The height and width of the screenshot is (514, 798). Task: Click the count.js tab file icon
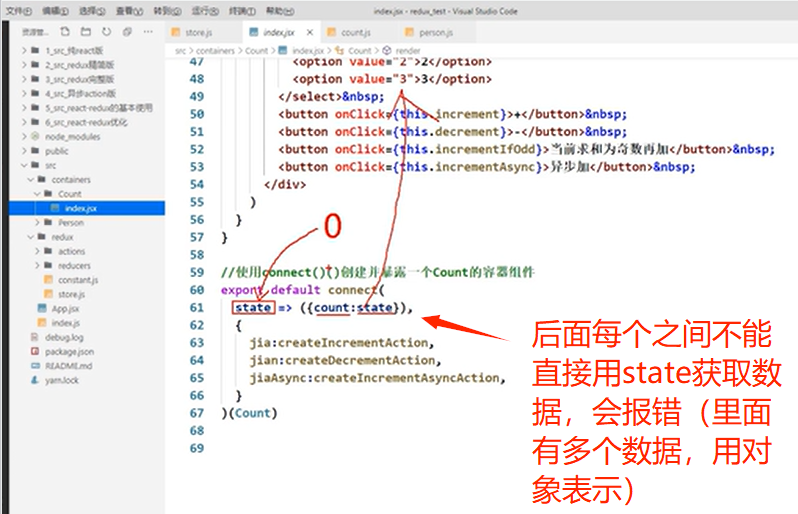coord(331,33)
